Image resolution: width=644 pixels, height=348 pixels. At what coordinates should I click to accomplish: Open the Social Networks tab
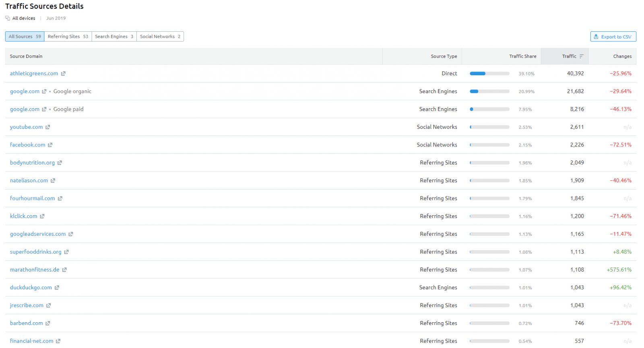click(x=160, y=37)
